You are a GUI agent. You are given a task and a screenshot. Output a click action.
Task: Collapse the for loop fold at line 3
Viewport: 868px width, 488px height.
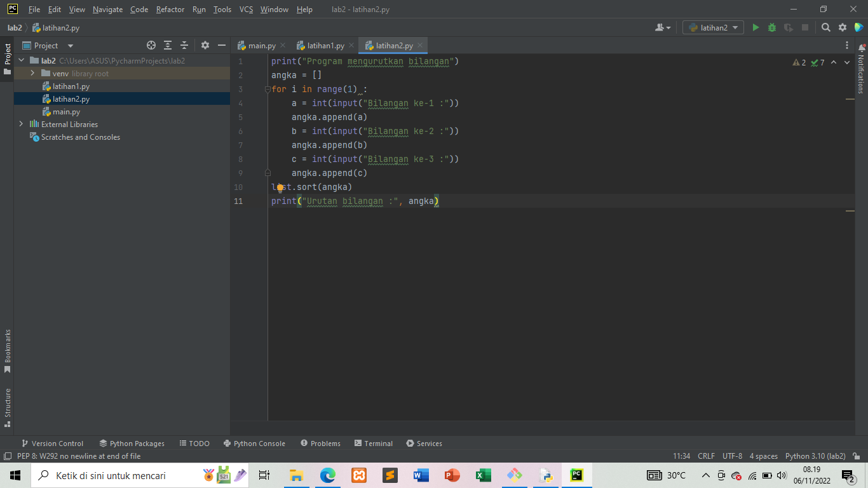click(268, 89)
